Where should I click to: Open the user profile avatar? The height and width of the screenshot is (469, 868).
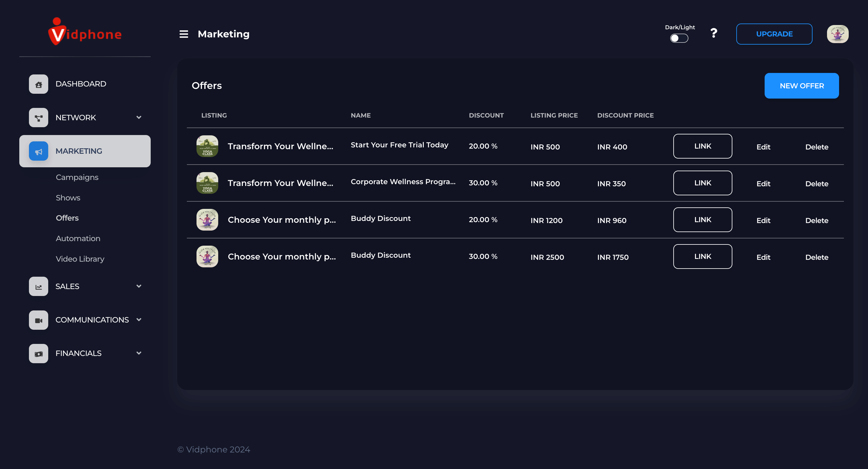click(837, 34)
